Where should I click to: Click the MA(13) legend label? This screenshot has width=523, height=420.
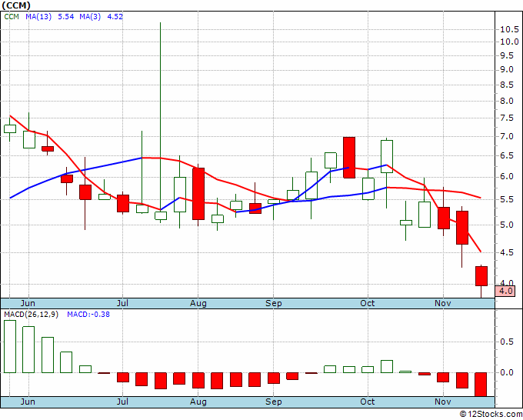(38, 16)
